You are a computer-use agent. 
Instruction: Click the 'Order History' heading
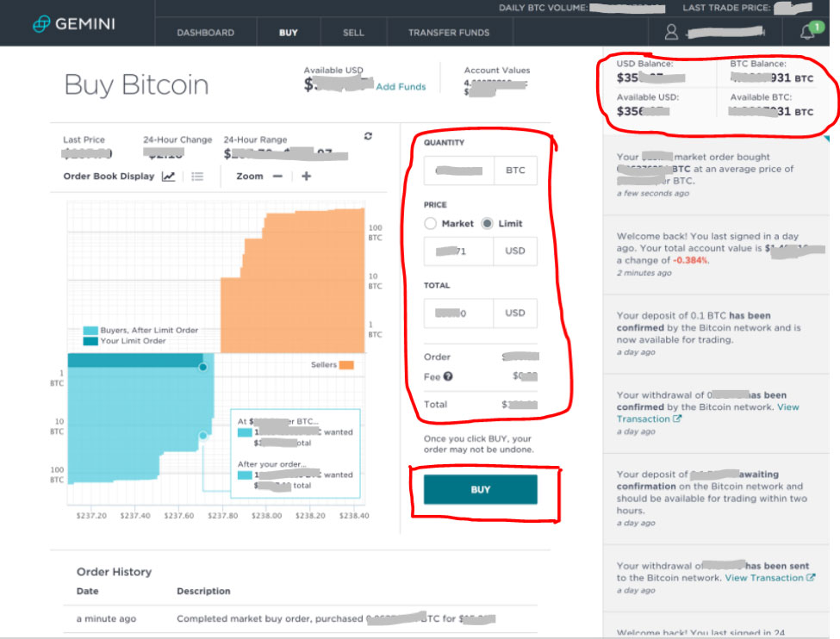(x=114, y=572)
